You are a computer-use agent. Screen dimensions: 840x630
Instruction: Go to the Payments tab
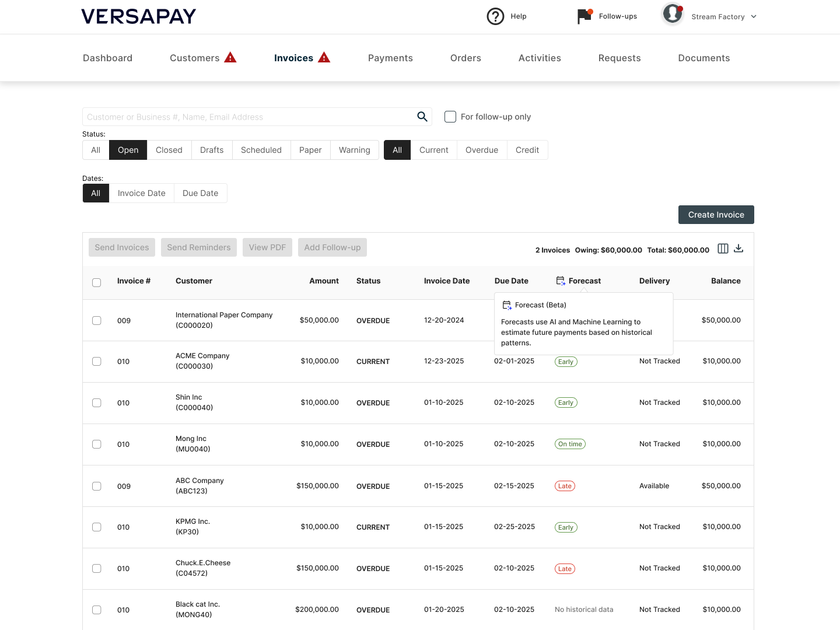point(390,58)
